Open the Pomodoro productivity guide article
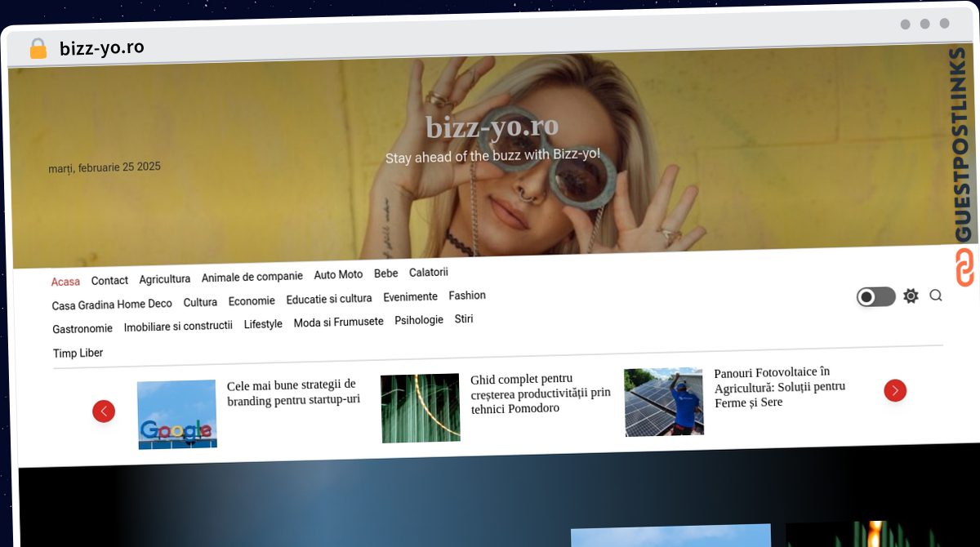 540,394
